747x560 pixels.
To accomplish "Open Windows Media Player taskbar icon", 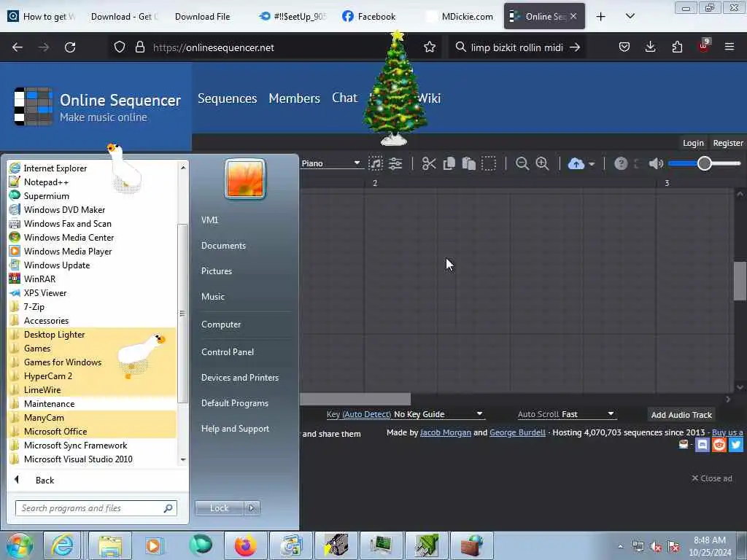I will [153, 545].
